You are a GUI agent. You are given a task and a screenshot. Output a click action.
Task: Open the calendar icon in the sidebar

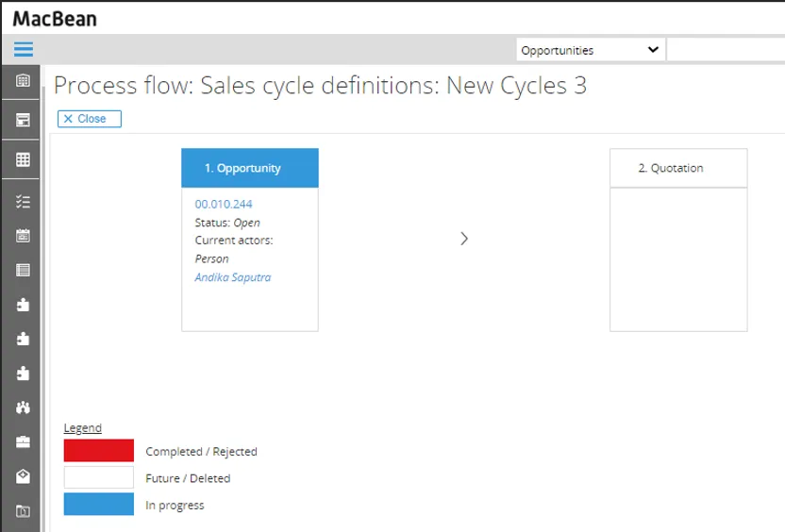point(24,236)
